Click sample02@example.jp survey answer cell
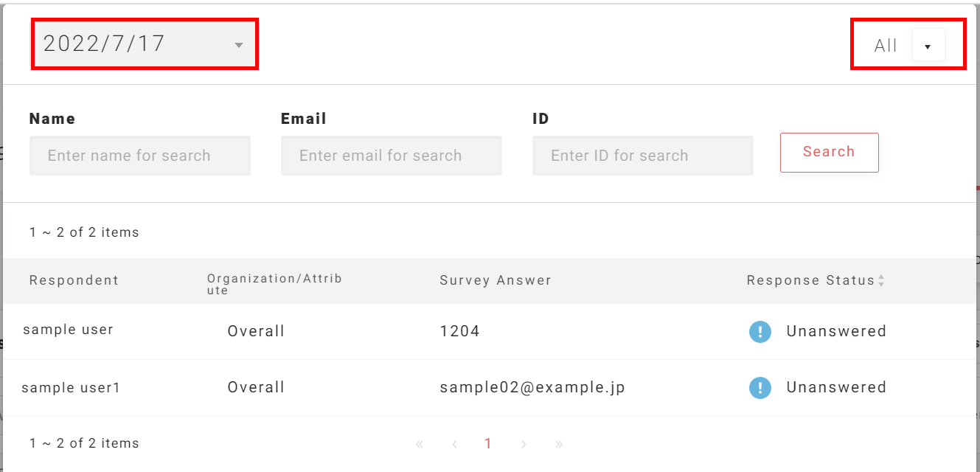 532,388
